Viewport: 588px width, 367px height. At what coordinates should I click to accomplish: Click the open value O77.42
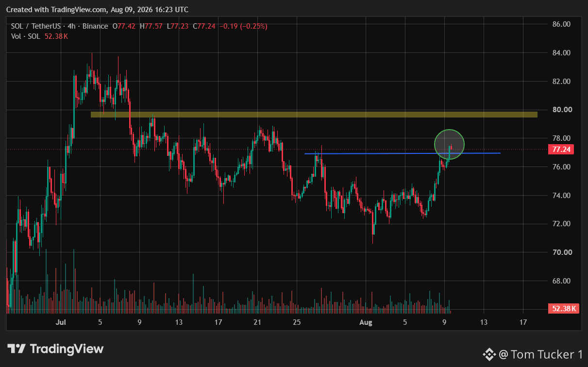pos(124,26)
